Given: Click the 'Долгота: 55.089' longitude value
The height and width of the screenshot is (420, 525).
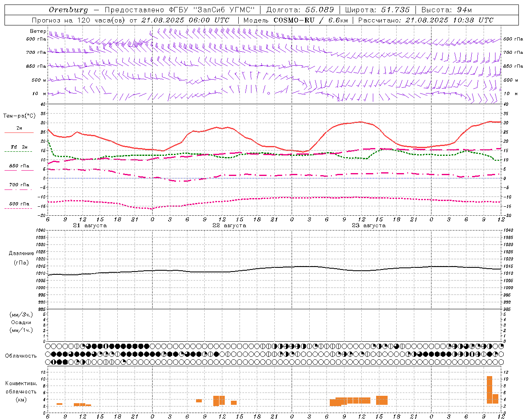Looking at the screenshot, I should pyautogui.click(x=300, y=10).
